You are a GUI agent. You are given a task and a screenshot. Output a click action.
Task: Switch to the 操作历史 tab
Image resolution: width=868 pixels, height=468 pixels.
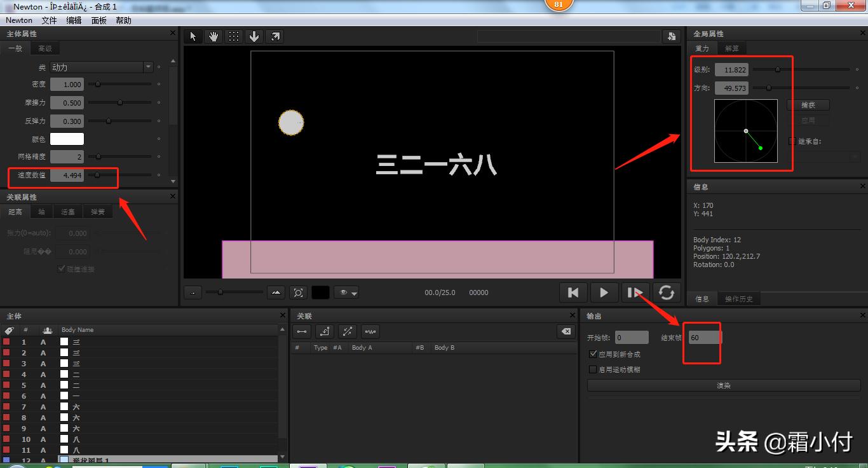739,298
